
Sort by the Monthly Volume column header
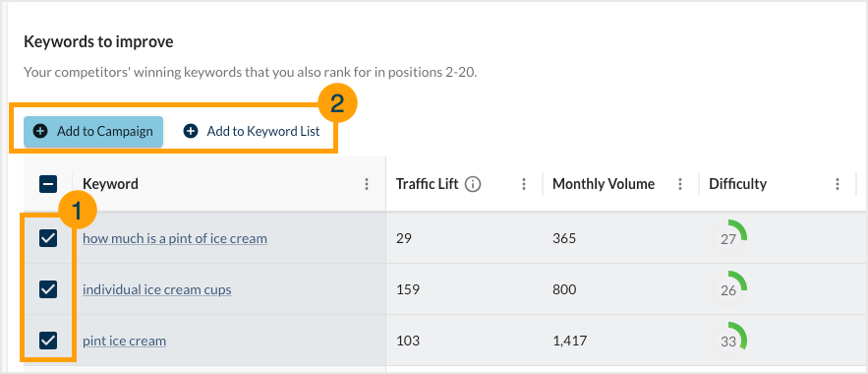point(604,184)
